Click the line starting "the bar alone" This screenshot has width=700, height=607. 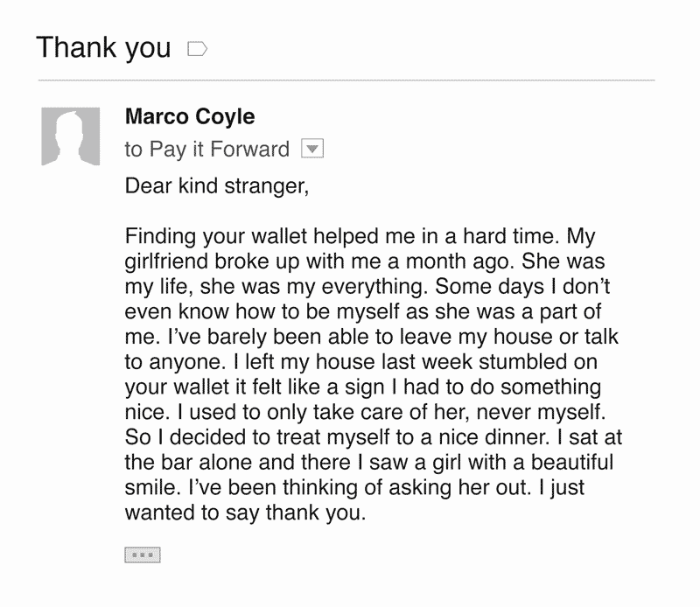(x=369, y=463)
